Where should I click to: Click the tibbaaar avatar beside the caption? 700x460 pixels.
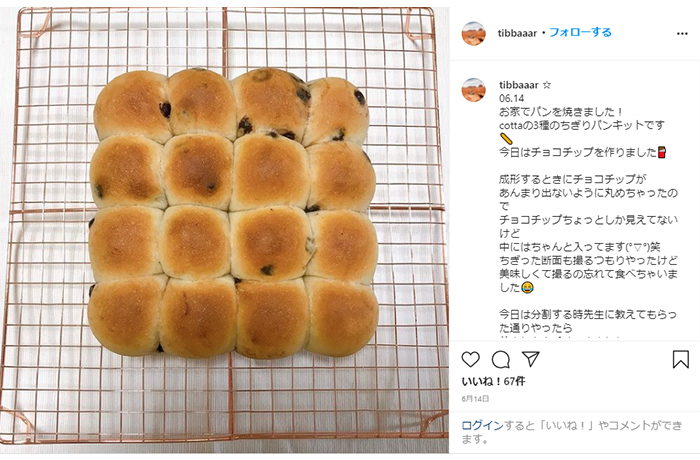[x=474, y=90]
